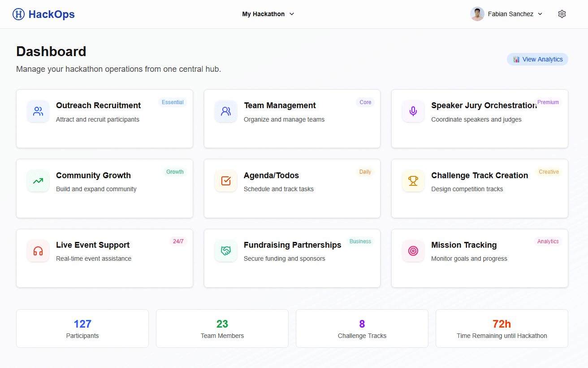Open the Team Management card

coord(292,119)
